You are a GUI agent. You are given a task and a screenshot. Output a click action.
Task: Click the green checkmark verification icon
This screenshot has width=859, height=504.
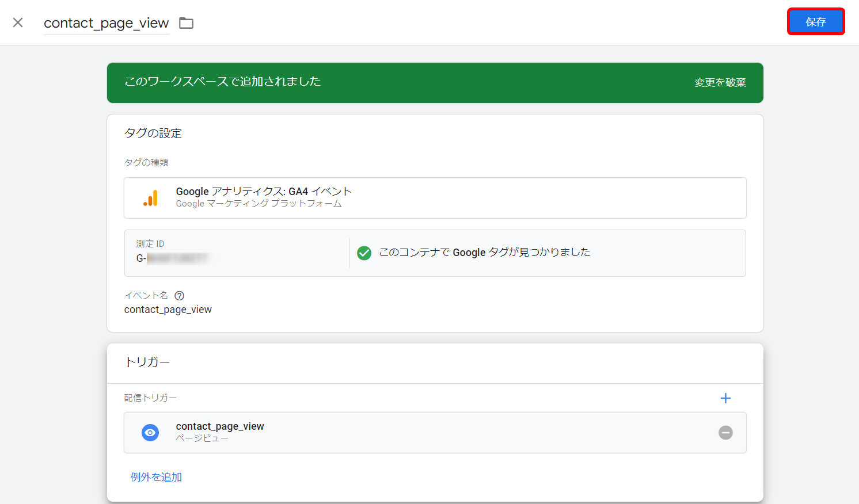(364, 253)
